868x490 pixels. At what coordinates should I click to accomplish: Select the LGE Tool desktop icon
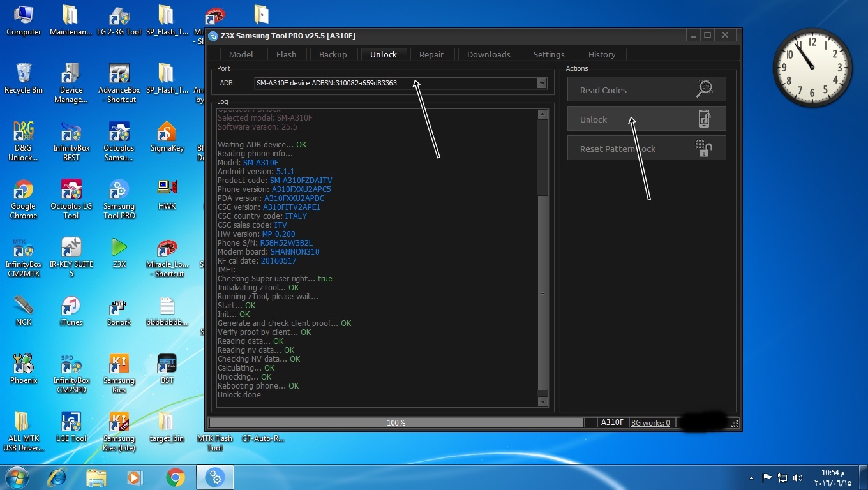(71, 427)
